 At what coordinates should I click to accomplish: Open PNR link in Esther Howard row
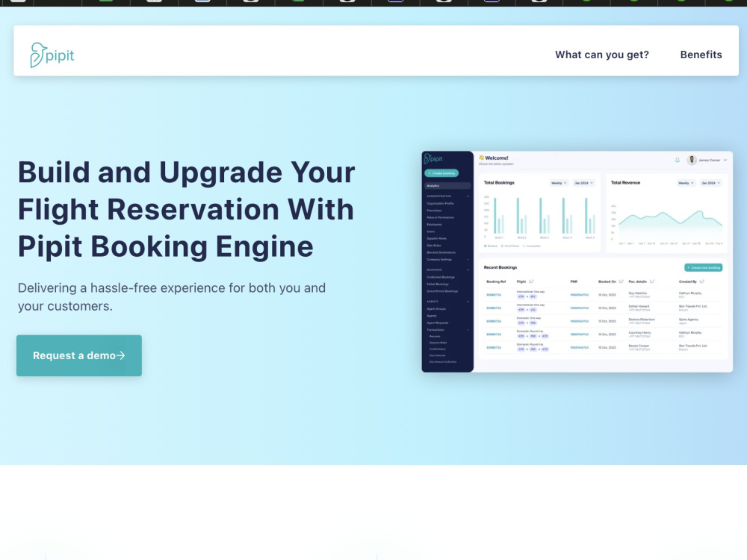(x=580, y=308)
